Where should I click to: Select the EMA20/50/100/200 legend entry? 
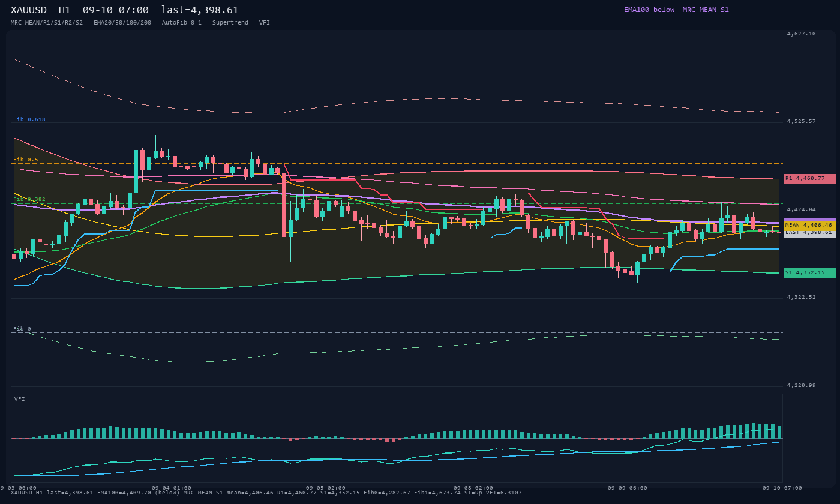(122, 23)
